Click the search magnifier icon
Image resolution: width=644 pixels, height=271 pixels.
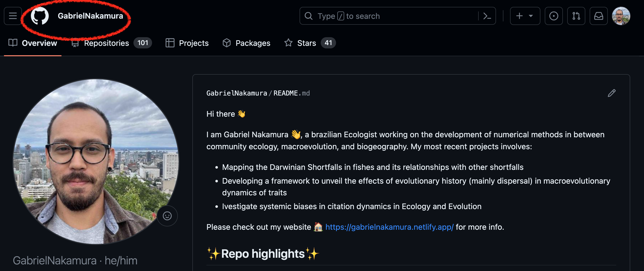click(308, 16)
